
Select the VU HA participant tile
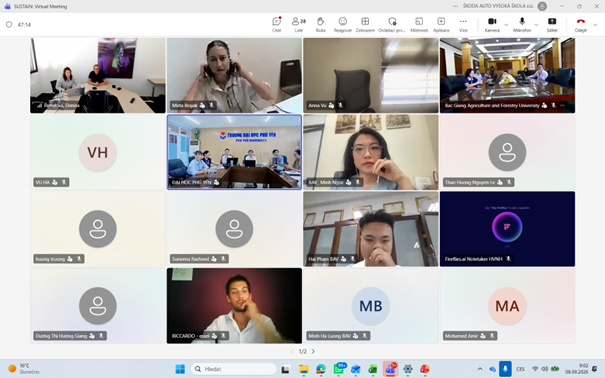tap(98, 152)
